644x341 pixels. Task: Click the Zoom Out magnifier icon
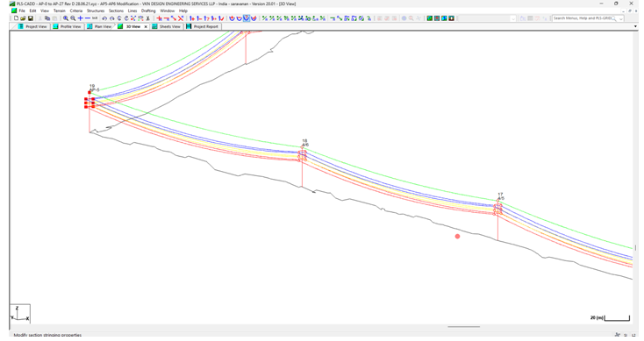[73, 18]
